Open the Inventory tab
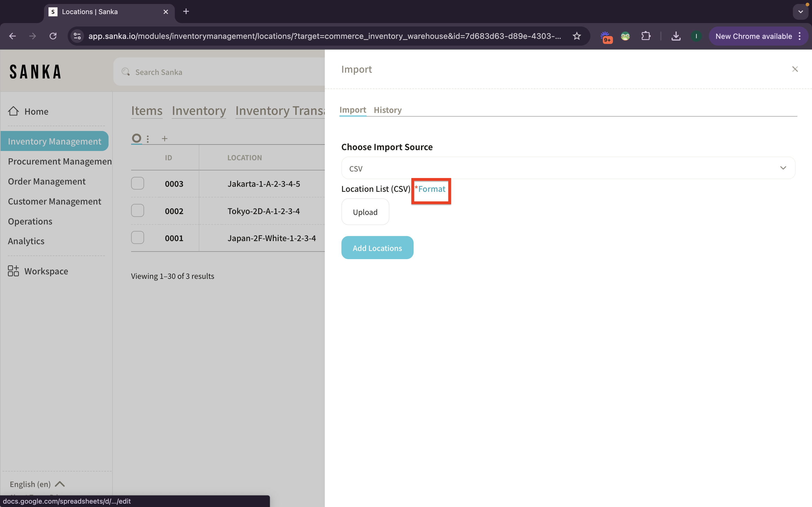Image resolution: width=812 pixels, height=507 pixels. point(199,111)
